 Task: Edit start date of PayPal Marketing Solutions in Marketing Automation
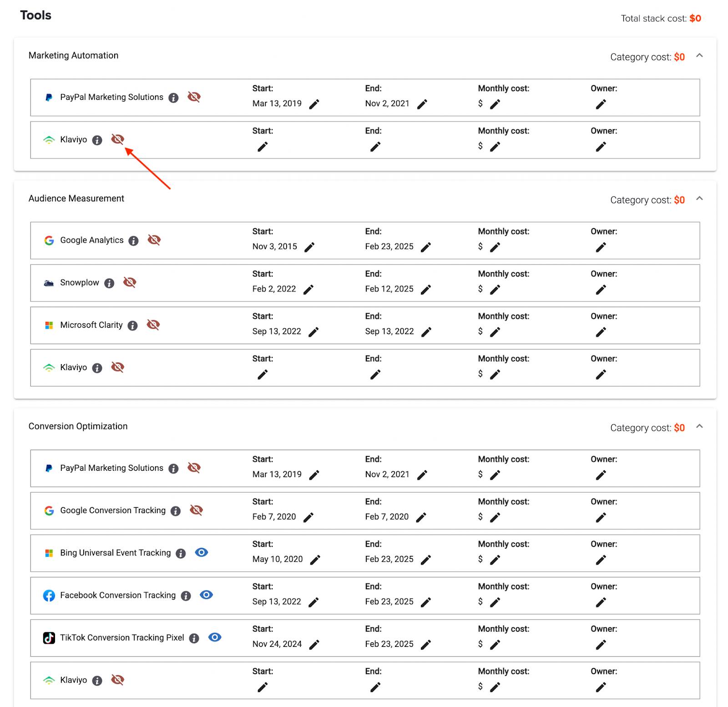[x=314, y=104]
